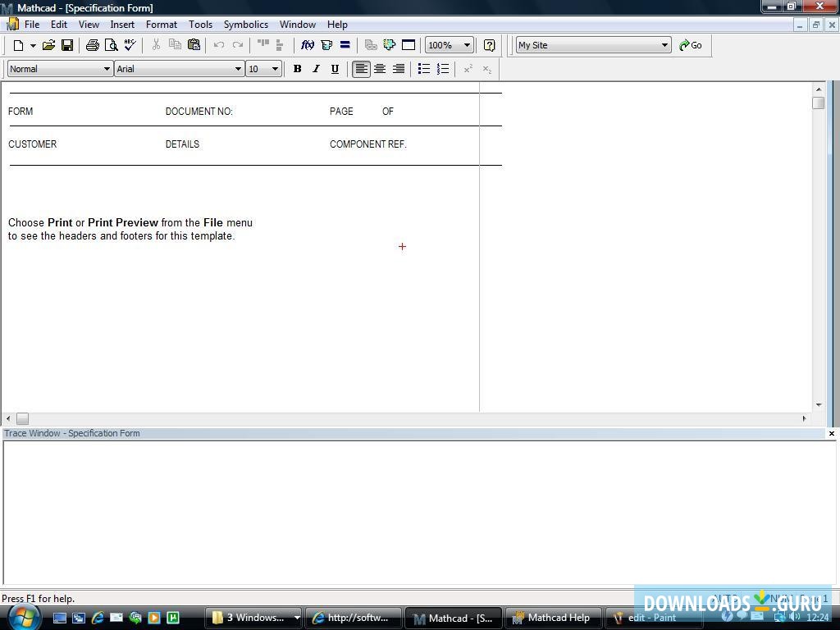Open the Window menu
Viewport: 840px width, 630px height.
click(297, 25)
